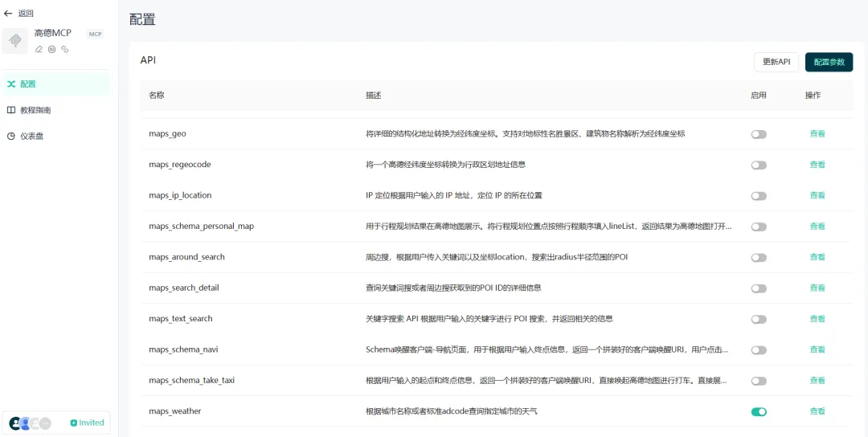
Task: Click the MCP tag badge
Action: [96, 35]
